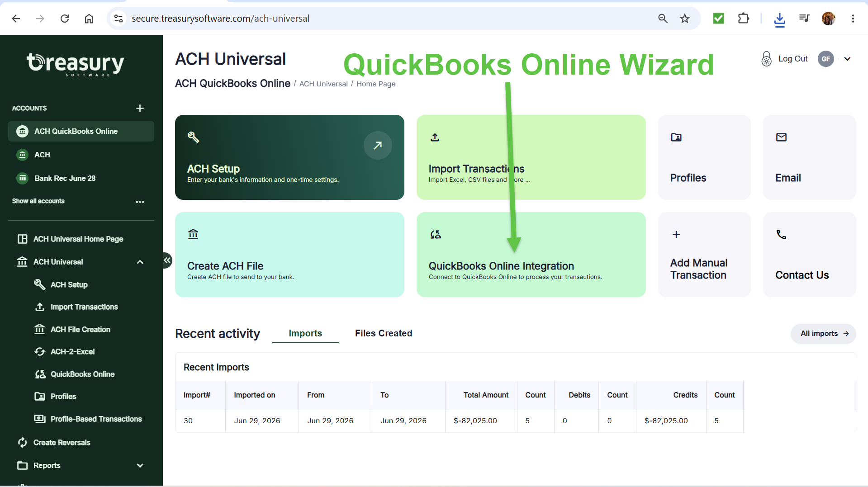This screenshot has height=487, width=868.
Task: Select ACH QuickBooks Online account
Action: [x=81, y=131]
